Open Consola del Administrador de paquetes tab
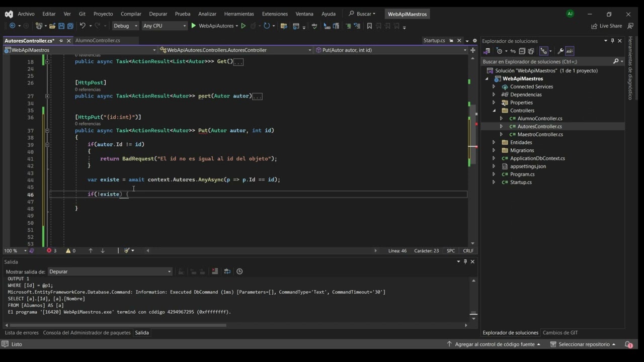The height and width of the screenshot is (362, 644). click(87, 333)
